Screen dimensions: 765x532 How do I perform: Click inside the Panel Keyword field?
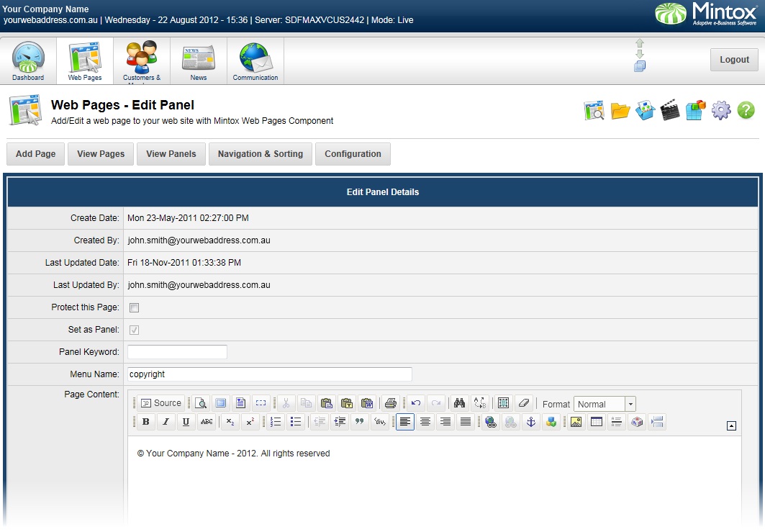click(x=176, y=352)
